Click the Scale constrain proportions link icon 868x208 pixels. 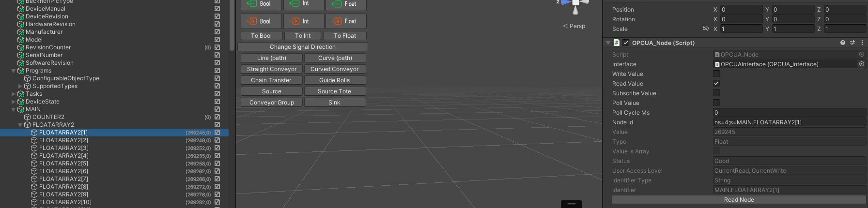(706, 29)
